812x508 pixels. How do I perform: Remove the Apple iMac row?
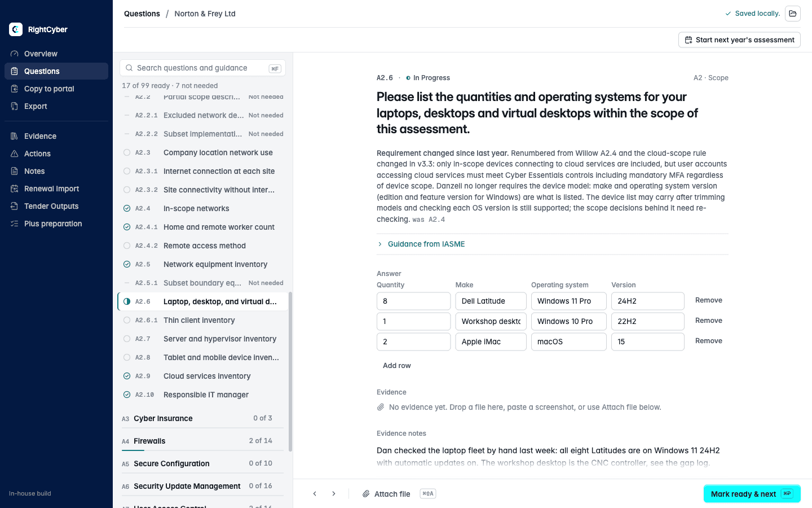(x=709, y=341)
